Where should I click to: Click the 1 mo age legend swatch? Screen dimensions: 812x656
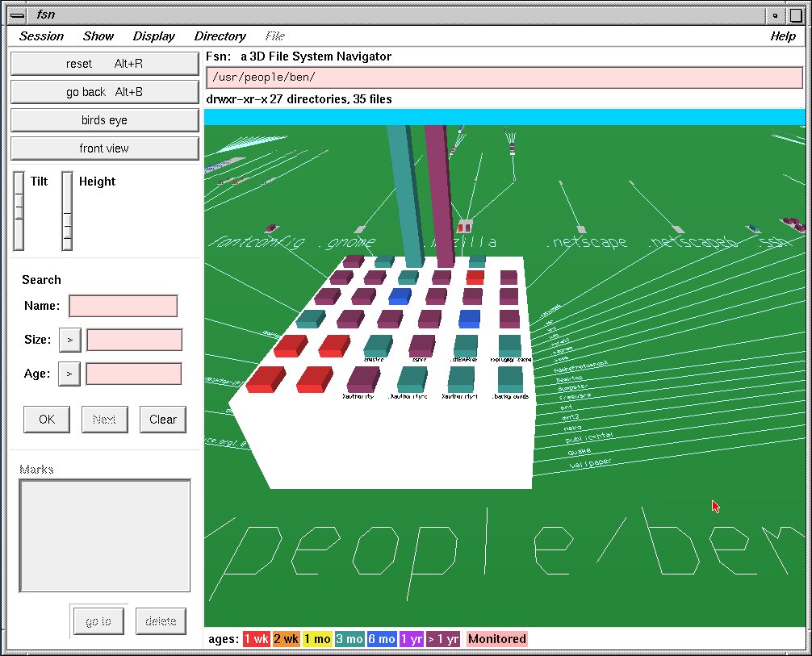pos(317,639)
